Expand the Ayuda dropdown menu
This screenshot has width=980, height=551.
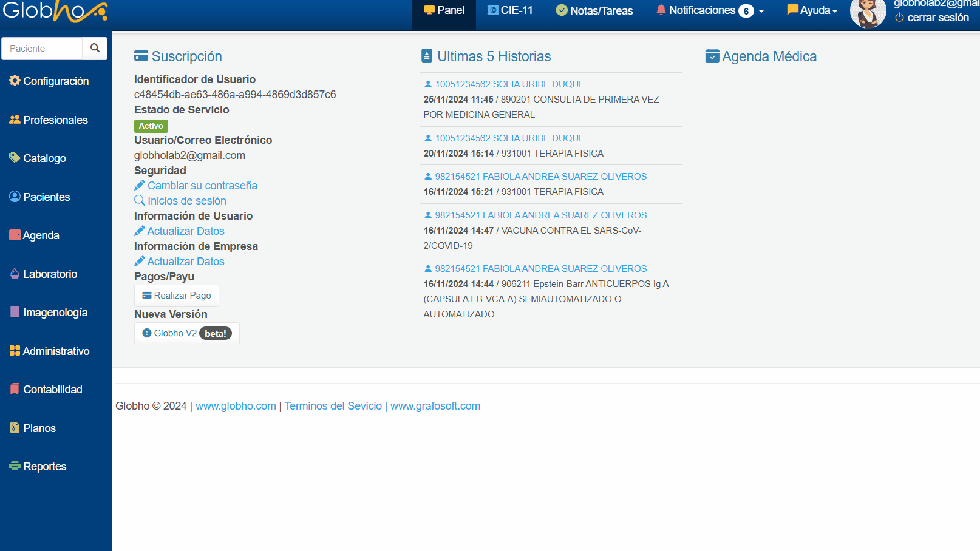coord(812,10)
